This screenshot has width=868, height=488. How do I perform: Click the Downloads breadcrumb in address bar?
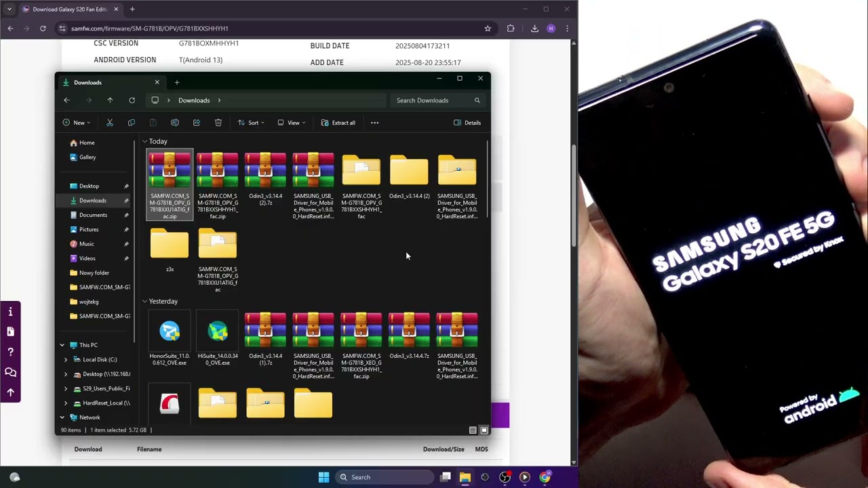pyautogui.click(x=194, y=100)
